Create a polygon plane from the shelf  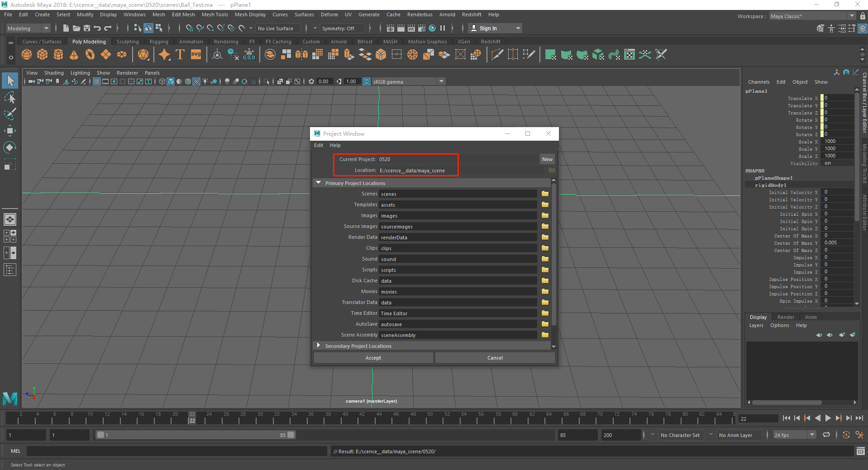106,55
